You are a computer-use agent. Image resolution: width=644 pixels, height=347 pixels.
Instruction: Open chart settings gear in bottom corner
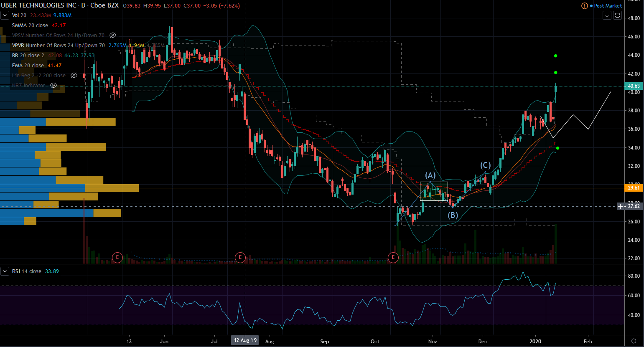coord(634,341)
